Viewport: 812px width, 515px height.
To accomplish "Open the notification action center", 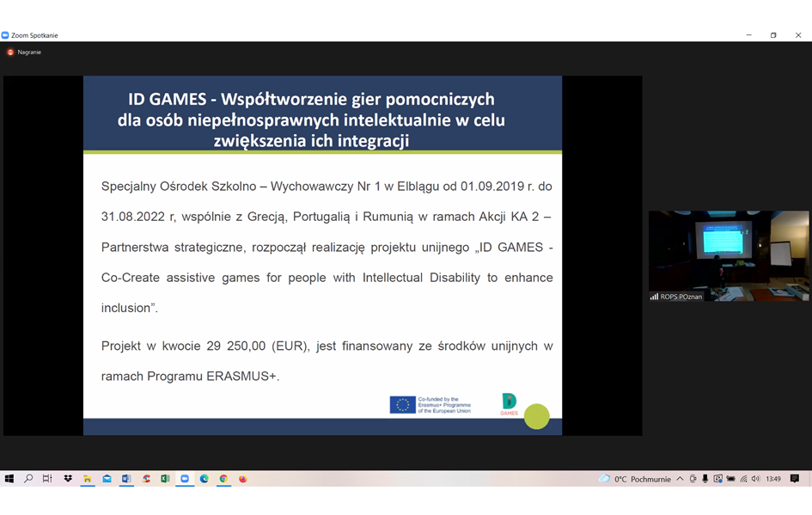I will coord(795,479).
